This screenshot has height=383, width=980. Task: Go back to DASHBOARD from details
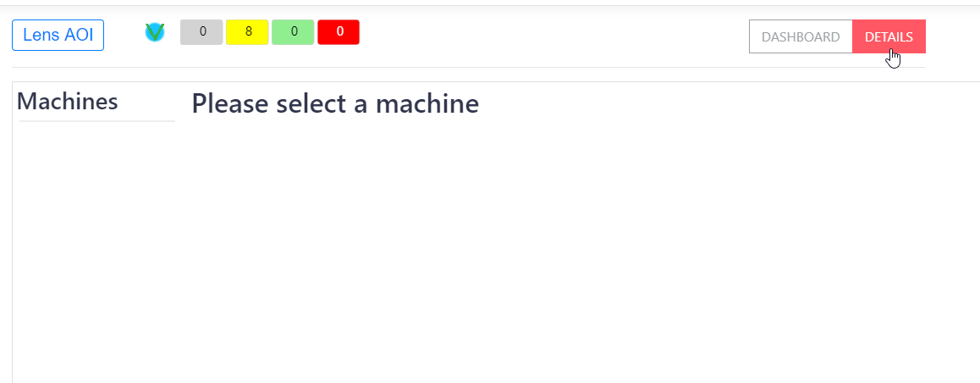click(801, 36)
